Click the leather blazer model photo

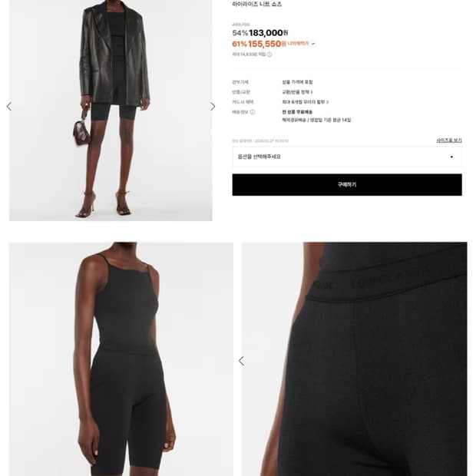coord(111,111)
